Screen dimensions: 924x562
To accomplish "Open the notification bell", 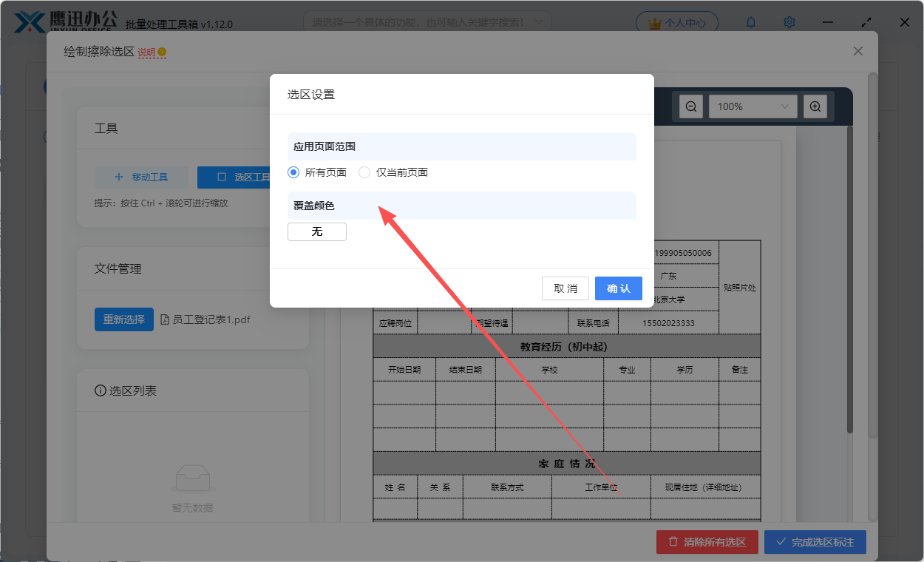I will point(750,22).
